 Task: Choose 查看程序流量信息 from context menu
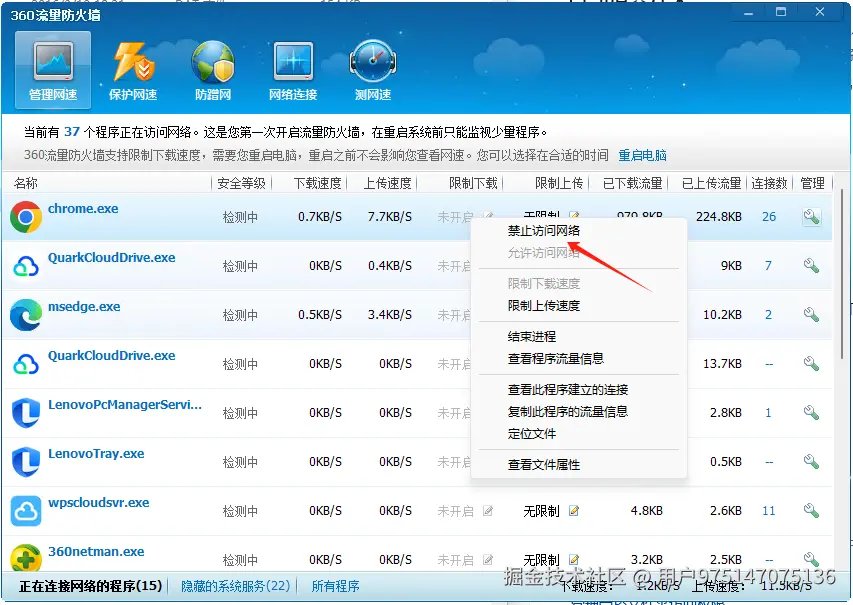click(x=555, y=359)
